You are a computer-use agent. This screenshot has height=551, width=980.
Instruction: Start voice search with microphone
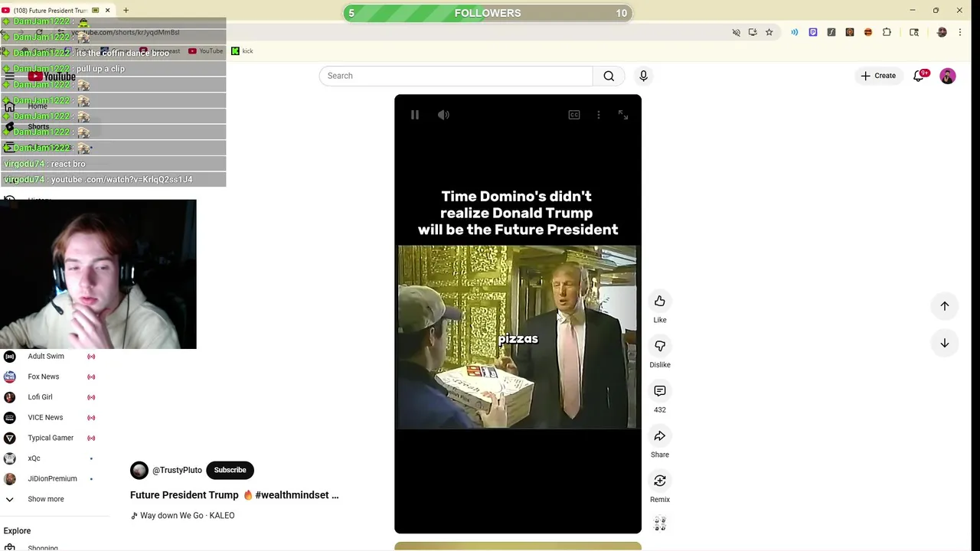[x=643, y=76]
